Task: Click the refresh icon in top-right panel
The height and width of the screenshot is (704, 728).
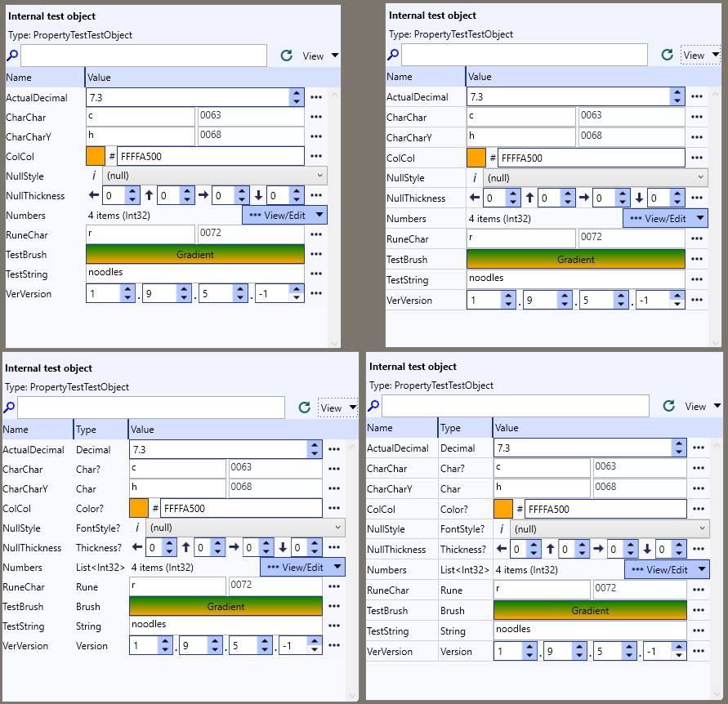Action: (x=668, y=55)
